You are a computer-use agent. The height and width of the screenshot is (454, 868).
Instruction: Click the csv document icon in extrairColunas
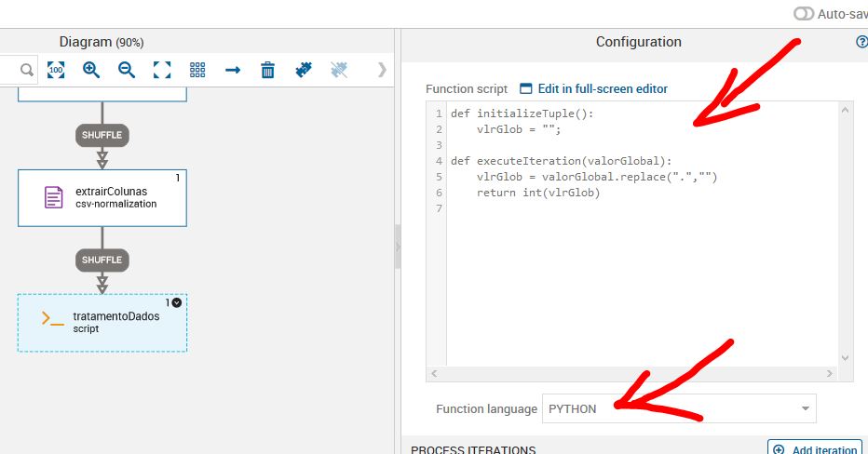(x=54, y=197)
